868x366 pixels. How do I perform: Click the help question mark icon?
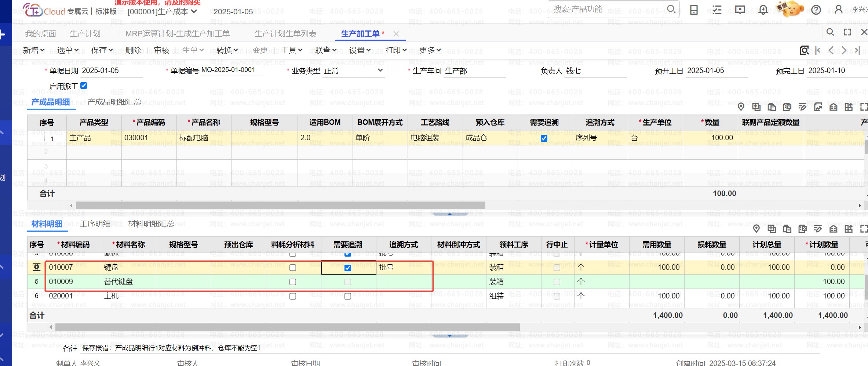[816, 10]
